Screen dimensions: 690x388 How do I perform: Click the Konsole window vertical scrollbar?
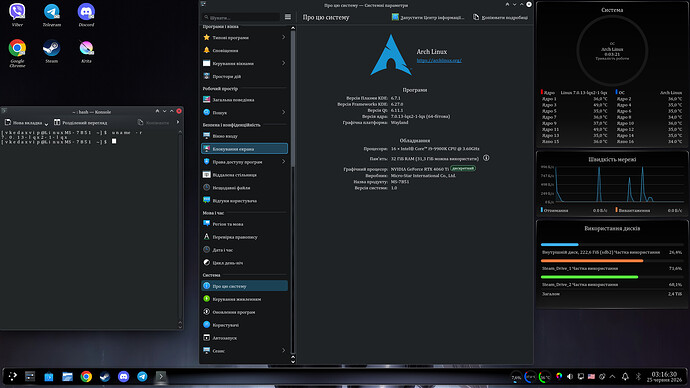point(180,227)
